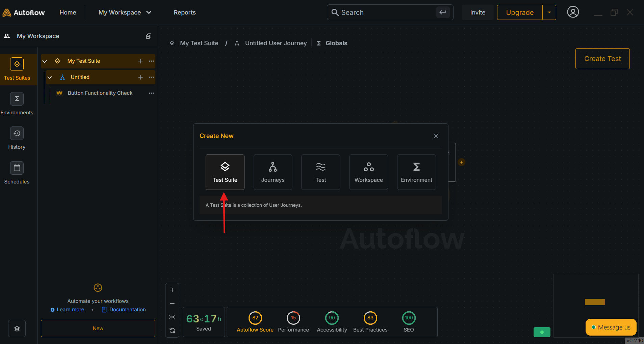Pick the Environment sigma option

[x=416, y=172]
